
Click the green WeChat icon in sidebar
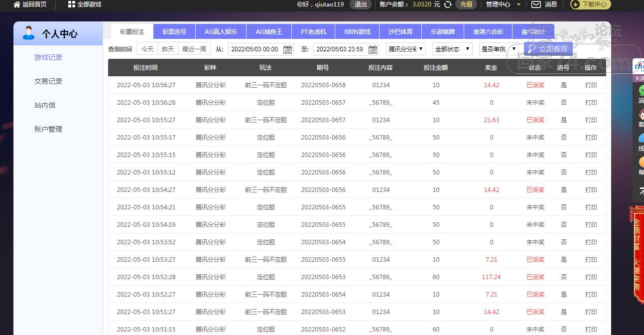(640, 90)
